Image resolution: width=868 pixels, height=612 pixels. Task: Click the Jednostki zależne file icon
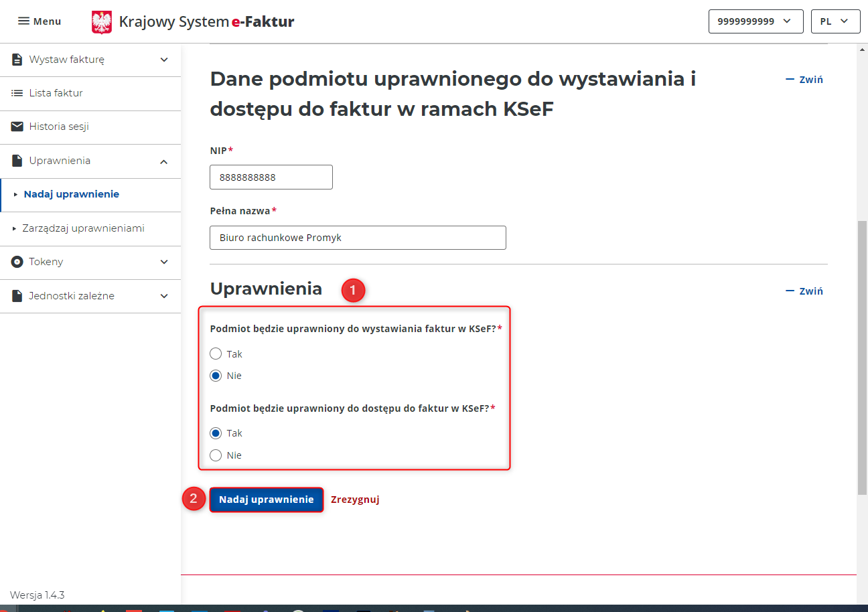17,296
